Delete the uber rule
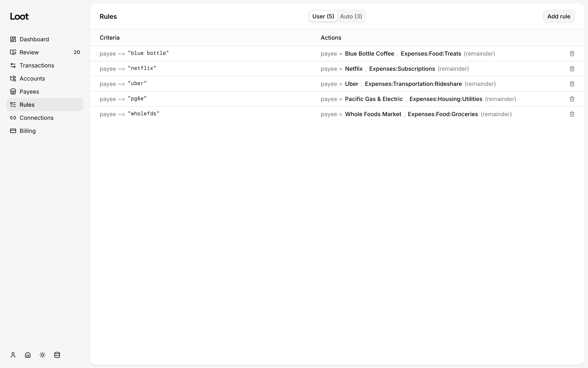 point(572,84)
